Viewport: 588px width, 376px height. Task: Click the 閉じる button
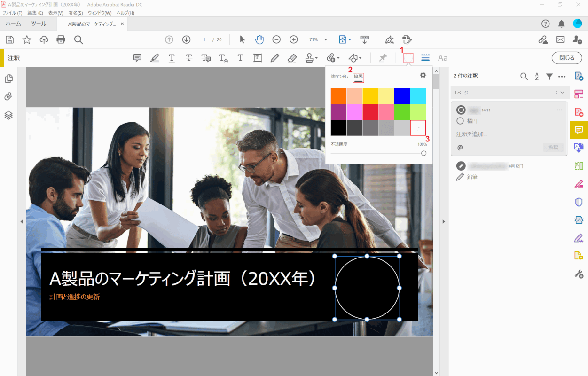(567, 58)
